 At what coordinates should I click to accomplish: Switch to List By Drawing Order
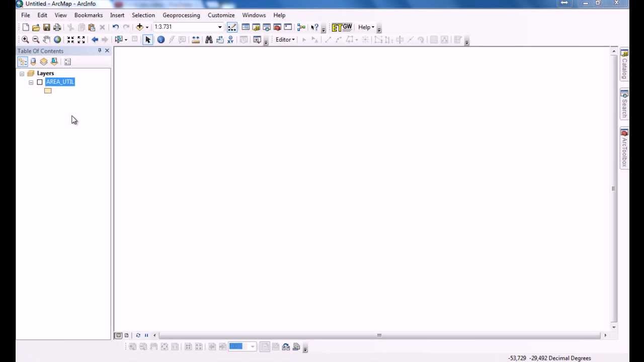tap(23, 61)
